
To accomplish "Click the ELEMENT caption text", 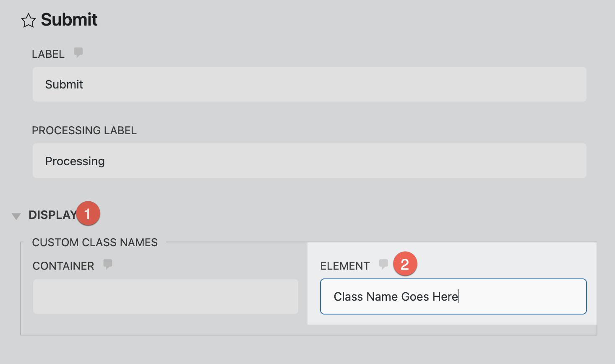I will (345, 266).
